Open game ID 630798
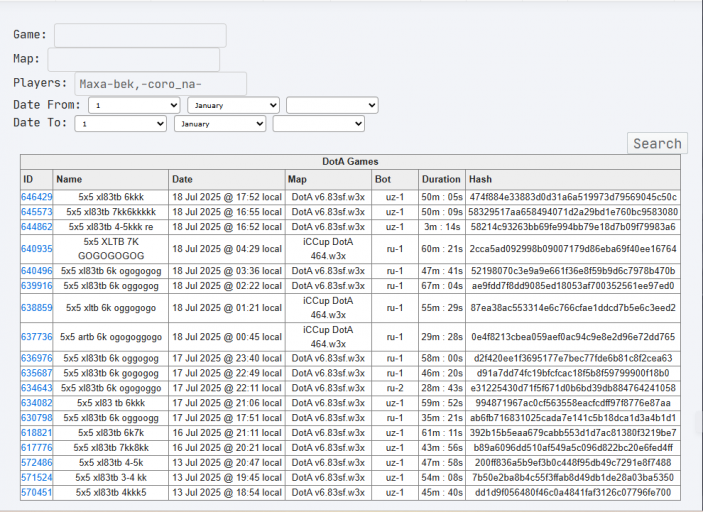The height and width of the screenshot is (512, 703). [37, 418]
